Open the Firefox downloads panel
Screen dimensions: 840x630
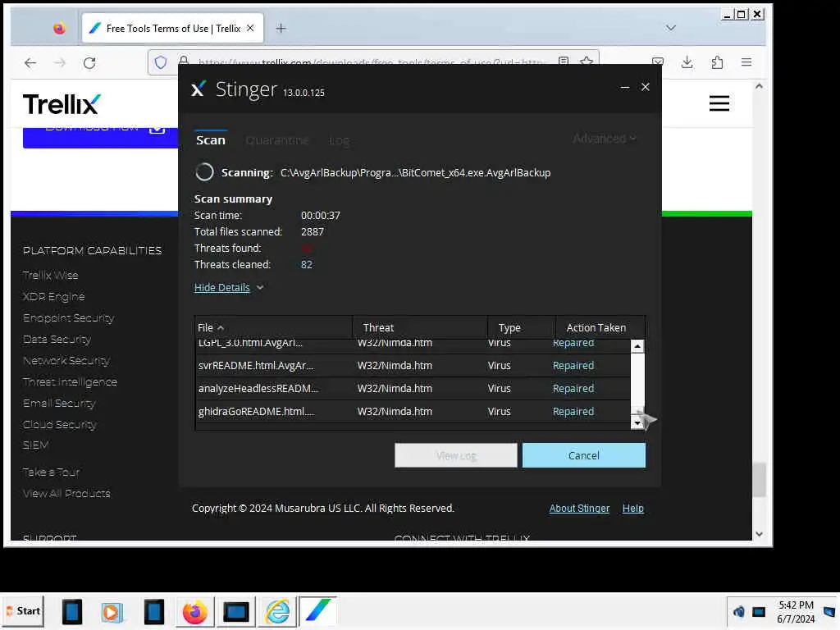687,62
